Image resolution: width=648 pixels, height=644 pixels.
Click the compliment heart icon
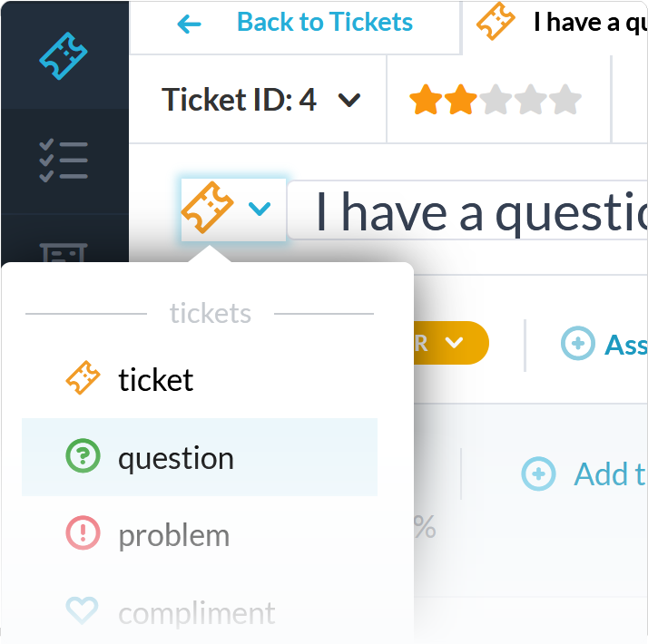click(83, 610)
